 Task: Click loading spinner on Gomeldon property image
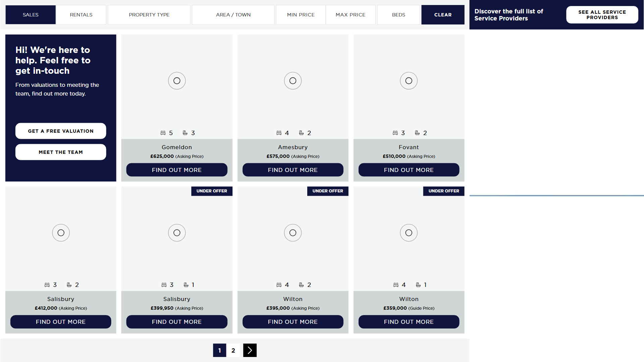pos(177,81)
